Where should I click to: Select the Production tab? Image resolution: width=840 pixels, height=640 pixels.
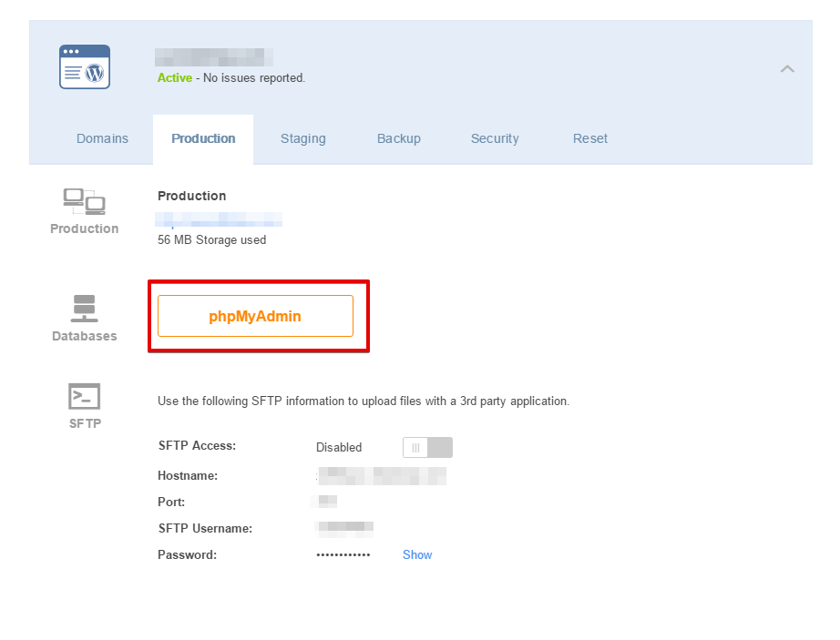[203, 138]
